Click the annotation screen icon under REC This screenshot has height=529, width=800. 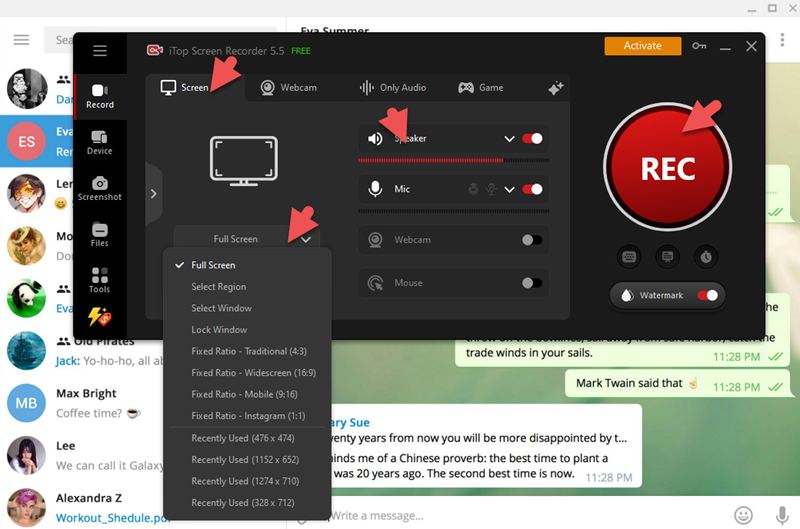(667, 256)
